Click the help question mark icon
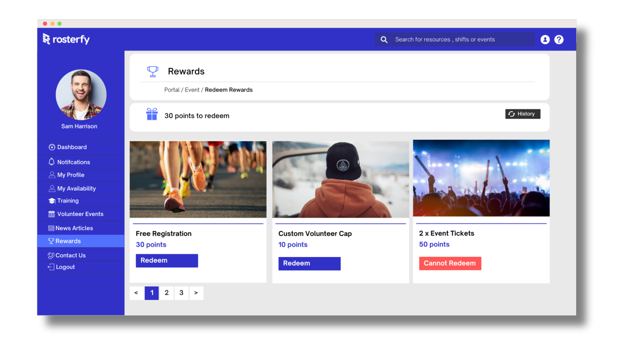 558,39
